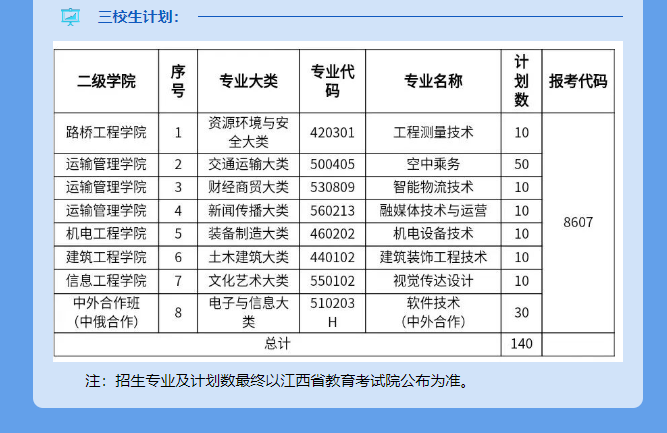
Task: Click the 总计 row label
Action: point(277,344)
